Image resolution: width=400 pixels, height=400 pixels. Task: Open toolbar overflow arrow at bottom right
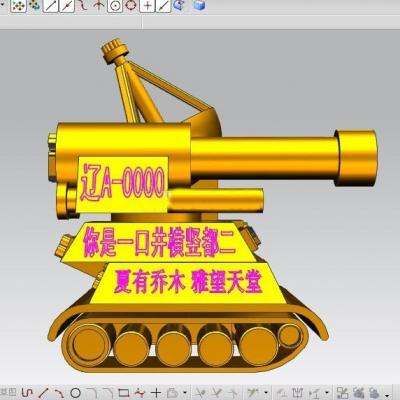tap(387, 394)
